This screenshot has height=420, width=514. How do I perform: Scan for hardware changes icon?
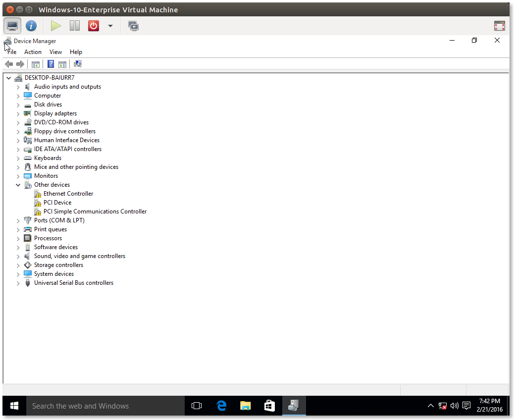tap(78, 64)
